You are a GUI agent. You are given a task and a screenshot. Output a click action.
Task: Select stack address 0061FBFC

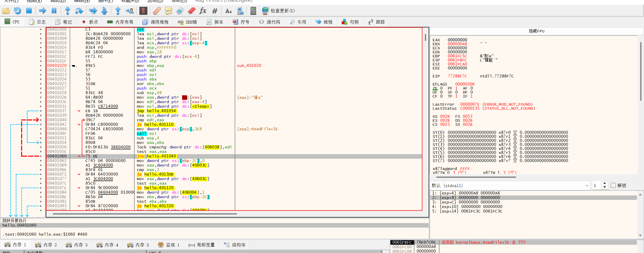(x=402, y=242)
